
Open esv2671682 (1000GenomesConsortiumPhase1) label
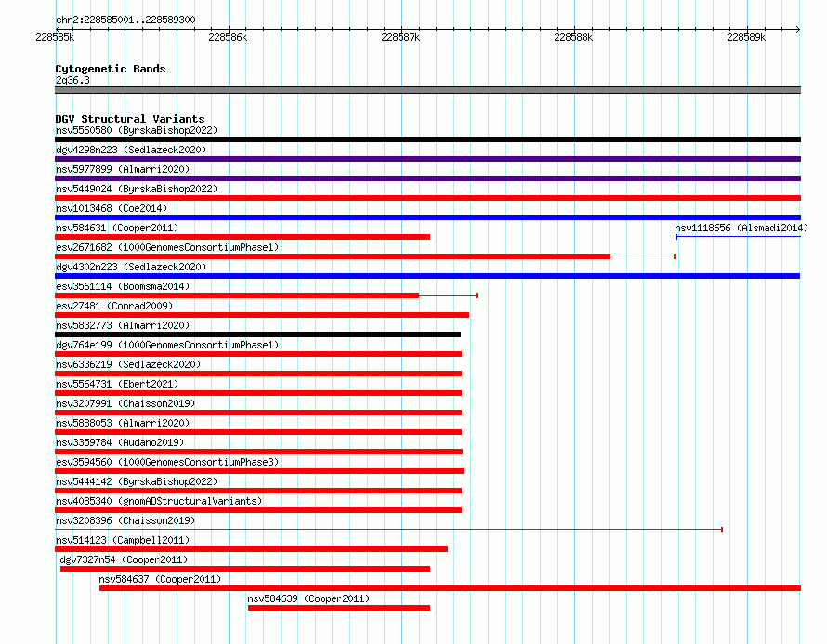pyautogui.click(x=167, y=247)
